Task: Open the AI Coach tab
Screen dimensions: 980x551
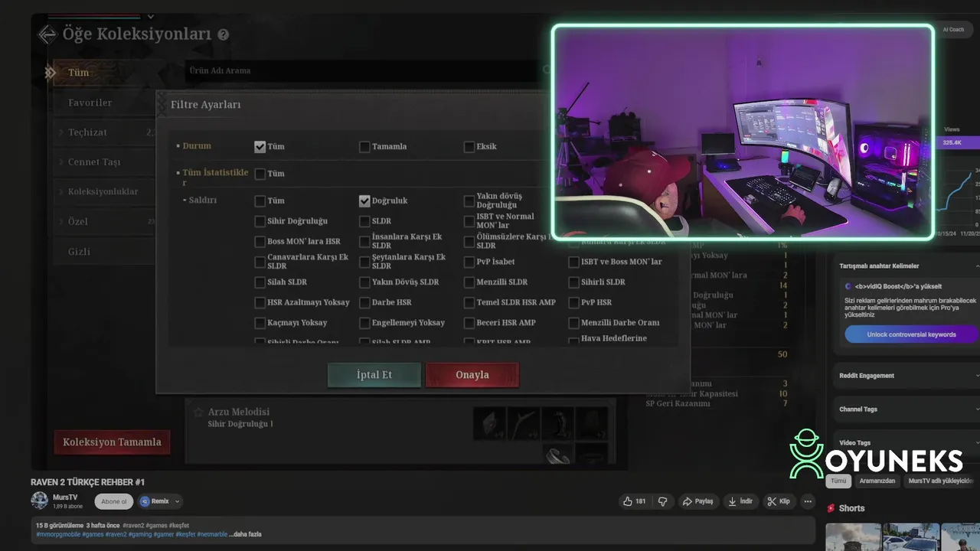Action: pyautogui.click(x=953, y=29)
